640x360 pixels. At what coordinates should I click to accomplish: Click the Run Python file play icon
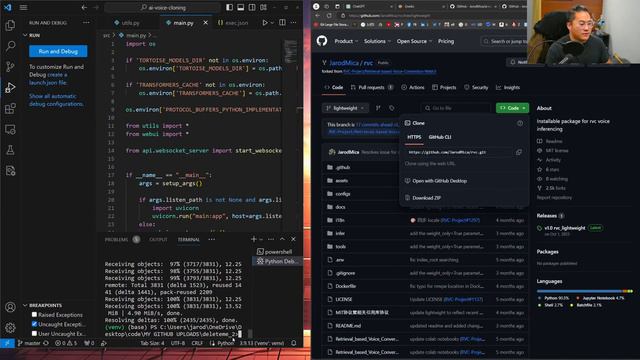[x=265, y=23]
